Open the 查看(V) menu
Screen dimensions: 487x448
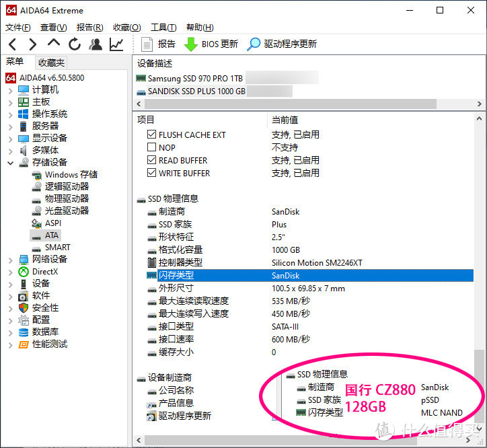53,28
